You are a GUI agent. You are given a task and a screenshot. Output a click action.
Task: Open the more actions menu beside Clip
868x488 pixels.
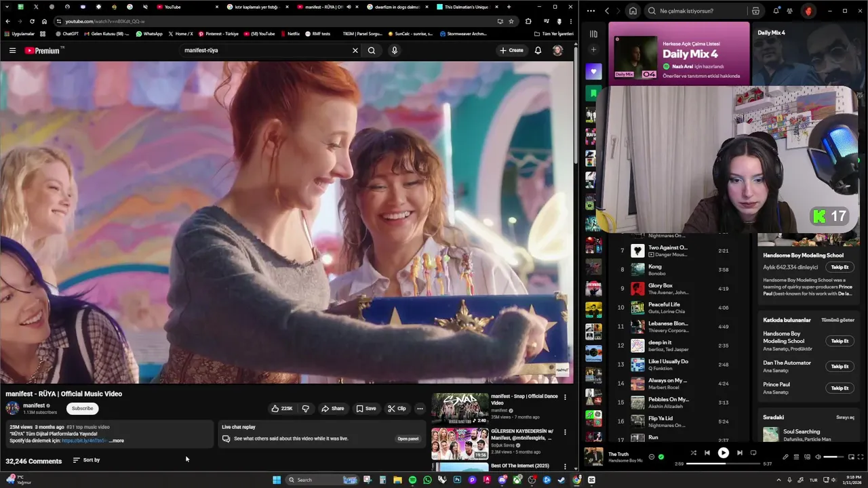click(420, 409)
